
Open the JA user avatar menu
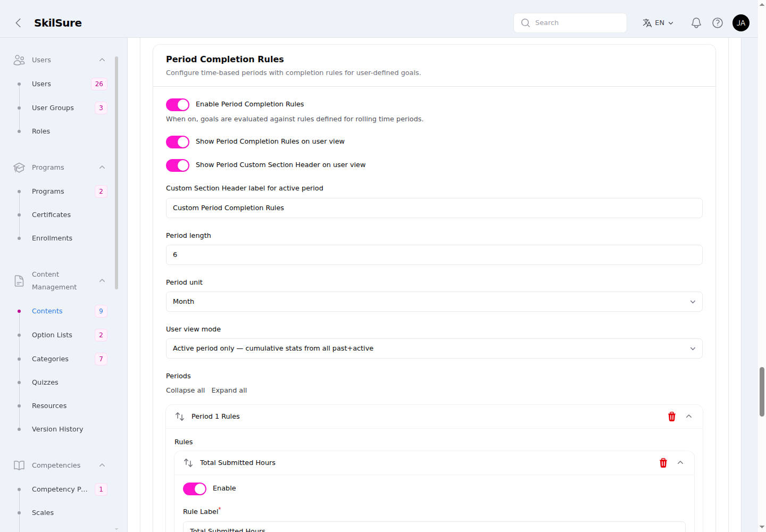(741, 23)
